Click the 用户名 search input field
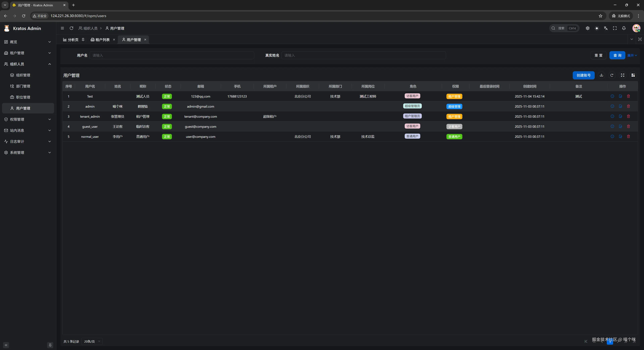 point(172,55)
